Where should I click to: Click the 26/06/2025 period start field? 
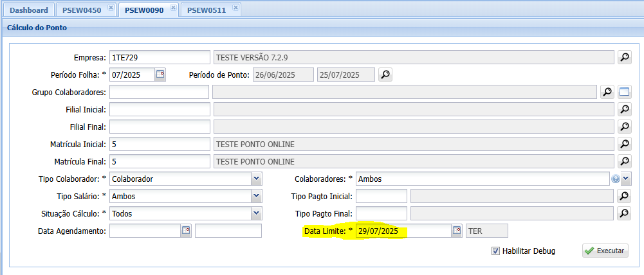click(283, 75)
